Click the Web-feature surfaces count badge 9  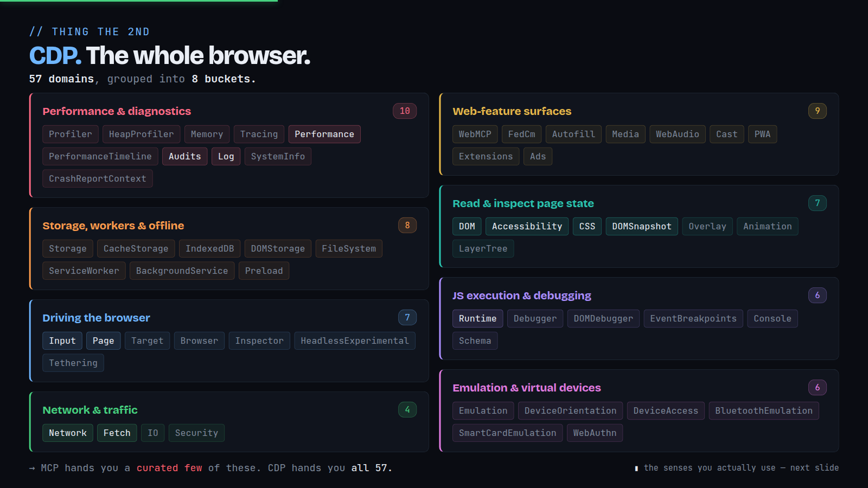tap(818, 111)
